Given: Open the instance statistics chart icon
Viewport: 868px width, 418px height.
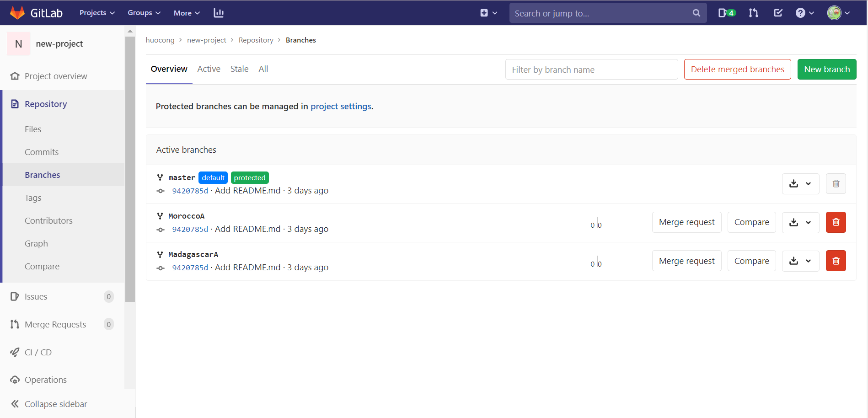Looking at the screenshot, I should (219, 13).
